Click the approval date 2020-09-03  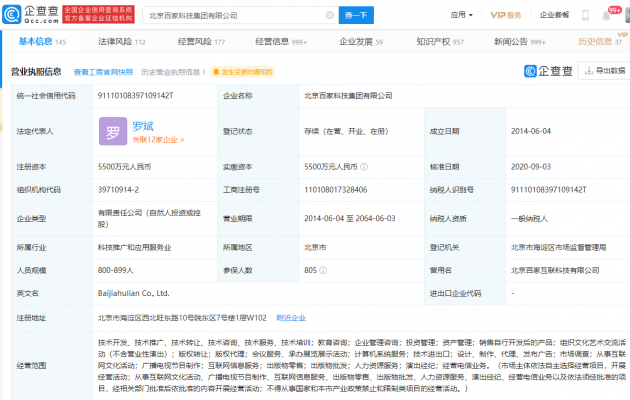(530, 167)
